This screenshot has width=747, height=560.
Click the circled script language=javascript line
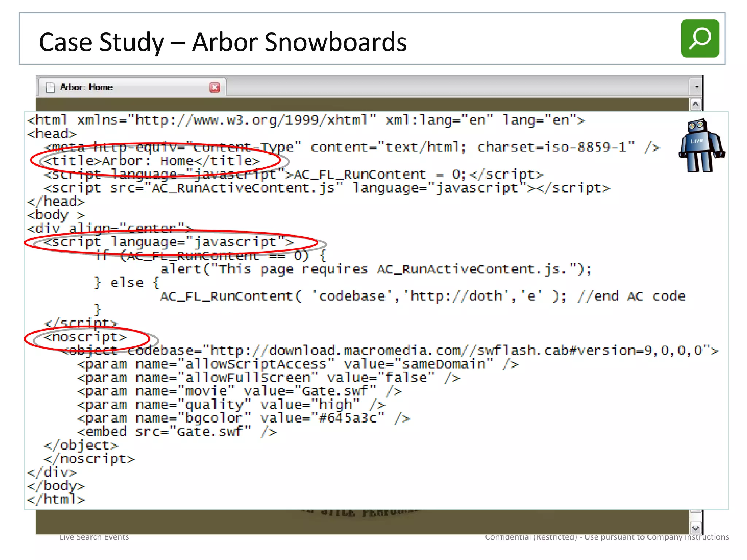169,242
